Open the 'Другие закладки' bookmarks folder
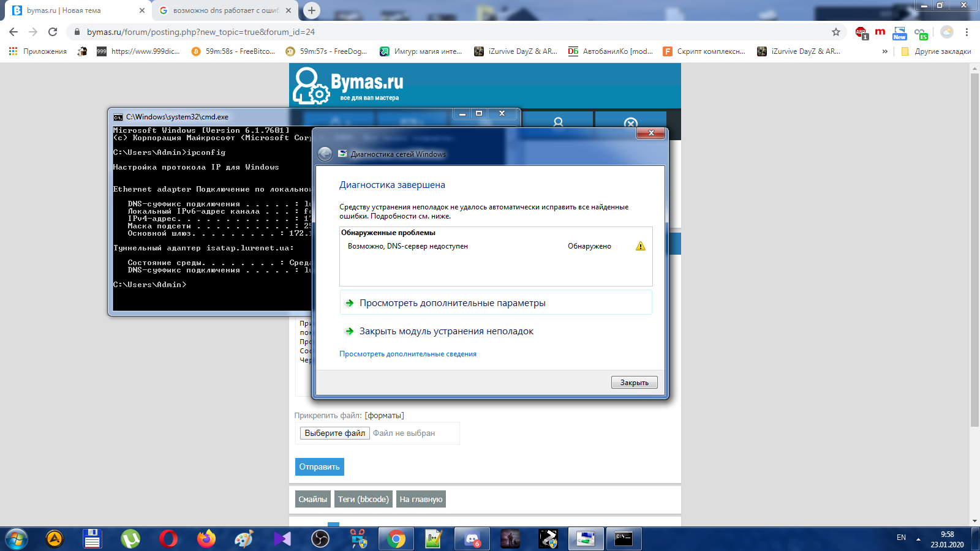980x551 pixels. tap(937, 51)
